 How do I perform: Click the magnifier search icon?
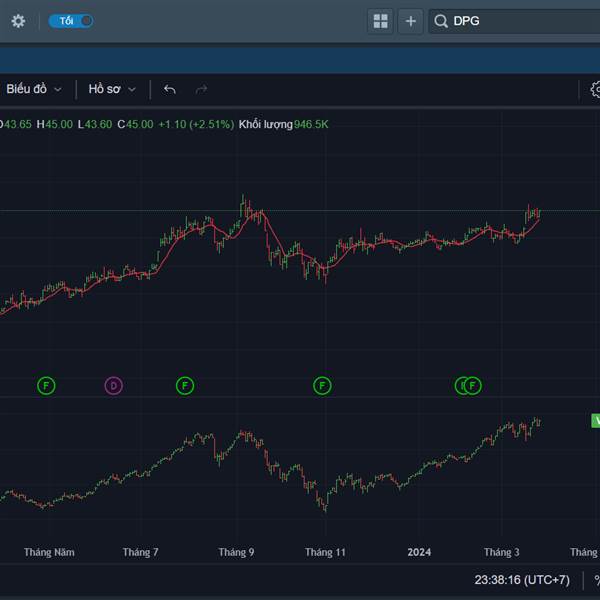(x=441, y=21)
